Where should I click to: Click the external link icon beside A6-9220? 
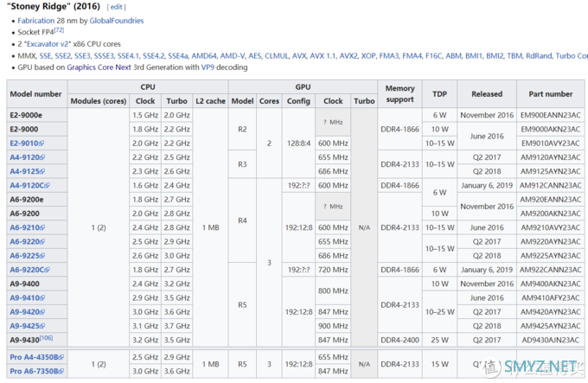pos(42,242)
